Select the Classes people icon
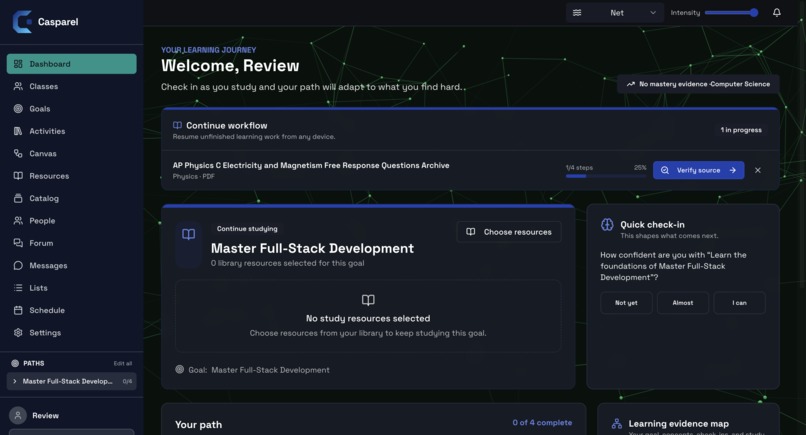 click(18, 86)
